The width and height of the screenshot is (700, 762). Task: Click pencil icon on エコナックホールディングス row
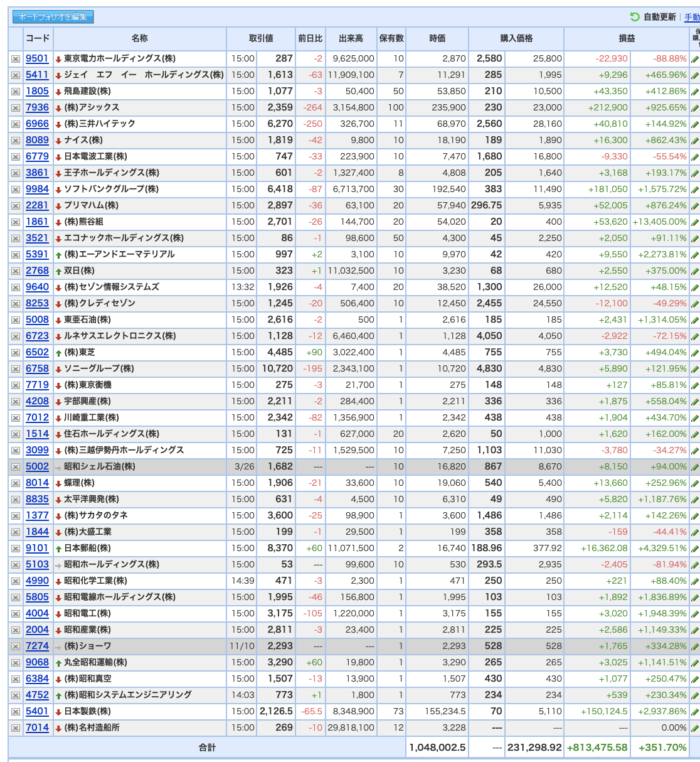tap(695, 239)
